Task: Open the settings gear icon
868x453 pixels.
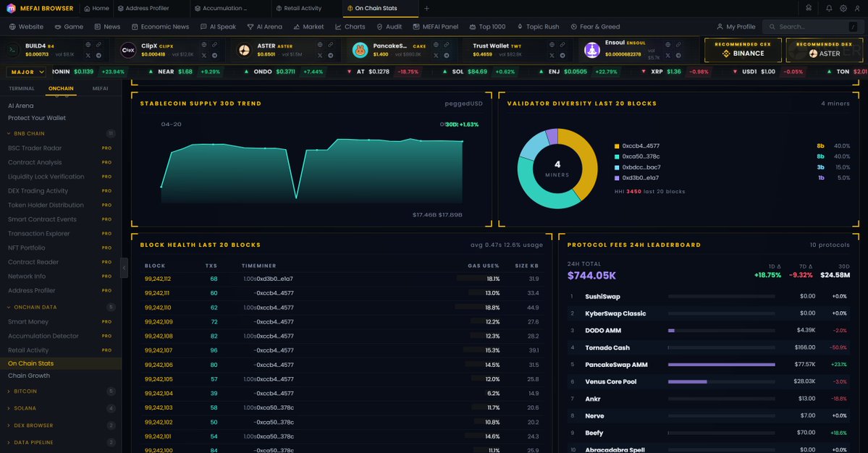Action: 843,8
